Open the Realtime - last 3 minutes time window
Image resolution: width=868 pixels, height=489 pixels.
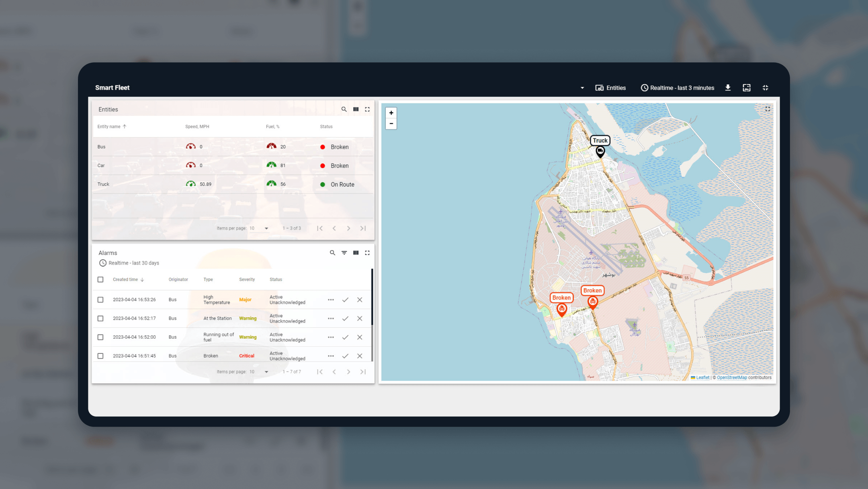coord(678,88)
